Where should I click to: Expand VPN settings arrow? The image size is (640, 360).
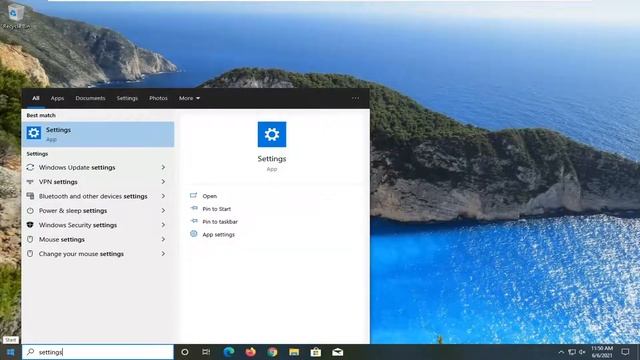(x=163, y=182)
